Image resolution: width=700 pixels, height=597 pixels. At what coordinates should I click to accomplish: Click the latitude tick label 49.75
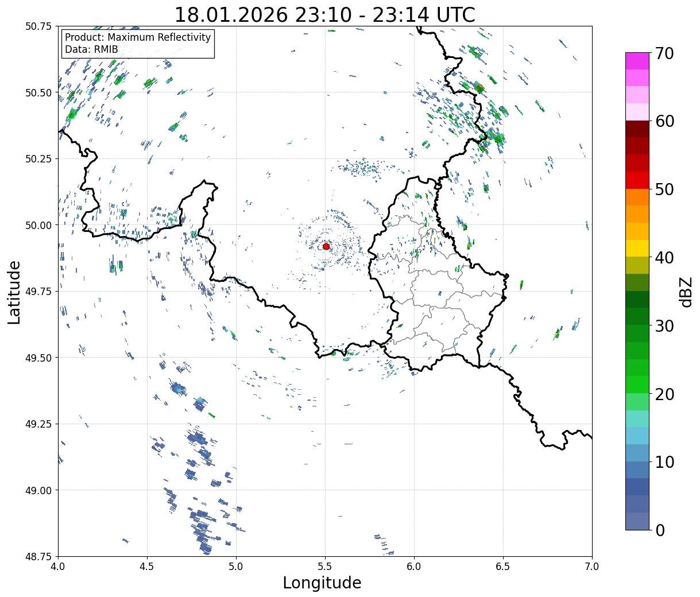38,292
